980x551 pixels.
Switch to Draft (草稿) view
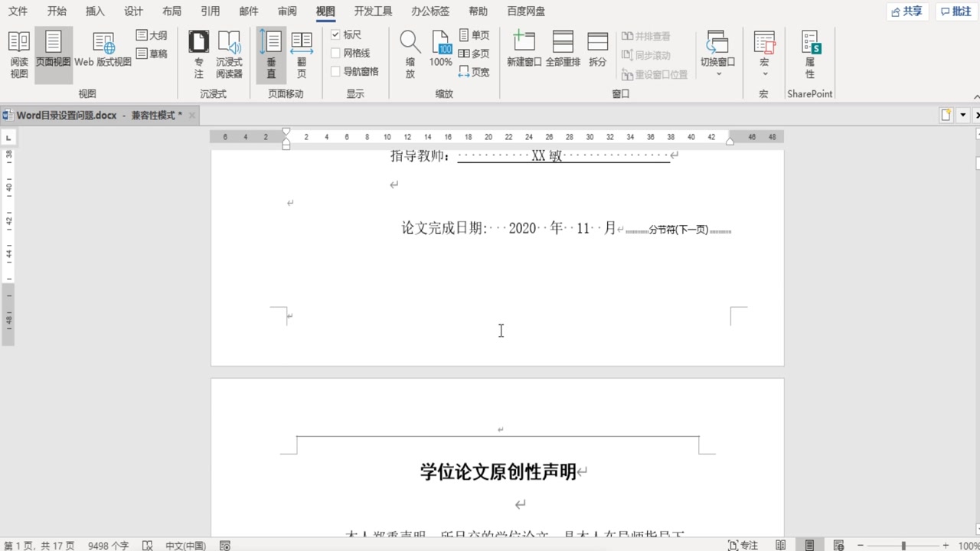pyautogui.click(x=152, y=54)
